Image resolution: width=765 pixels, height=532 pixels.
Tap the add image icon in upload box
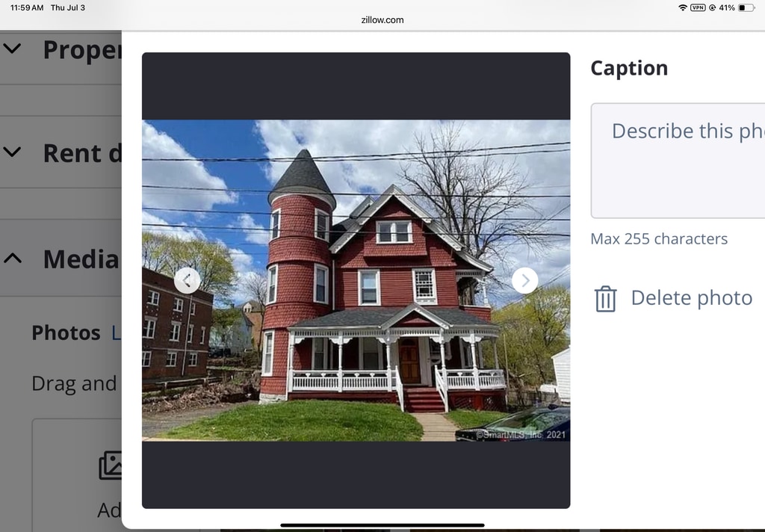pos(111,465)
